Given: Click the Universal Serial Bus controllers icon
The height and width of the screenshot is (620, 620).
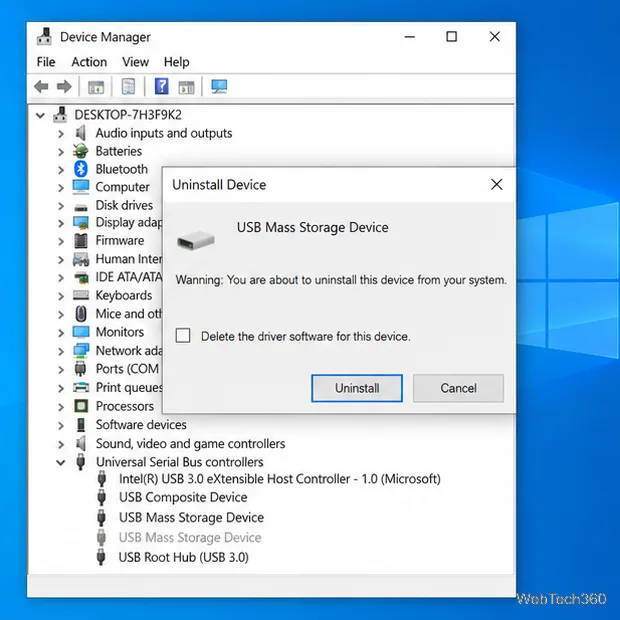Looking at the screenshot, I should click(81, 462).
